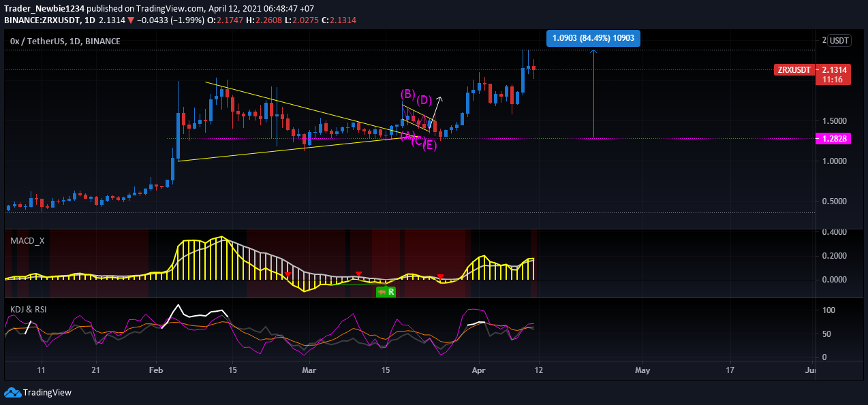868x405 pixels.
Task: Click the Feb date on time axis
Action: click(x=157, y=371)
